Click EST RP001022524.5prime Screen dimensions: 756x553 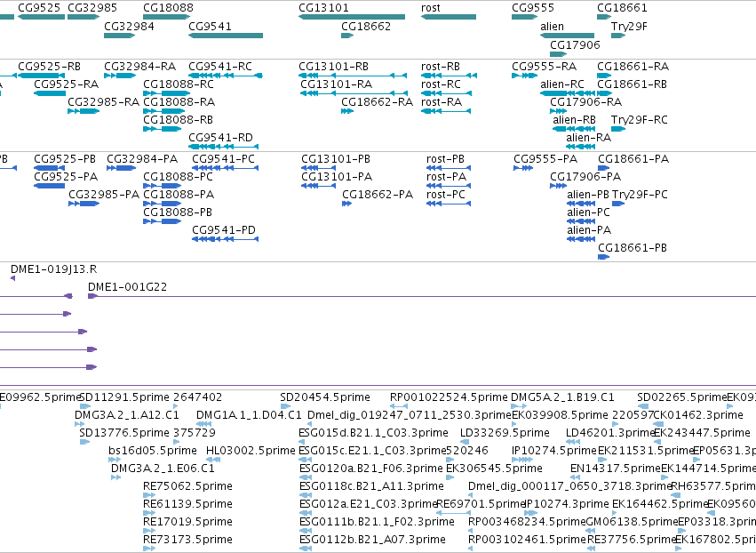click(399, 407)
